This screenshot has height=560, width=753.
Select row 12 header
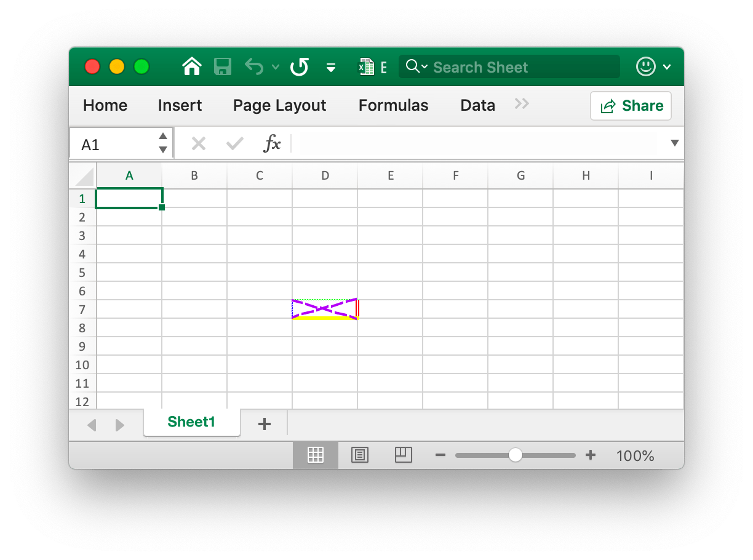82,402
